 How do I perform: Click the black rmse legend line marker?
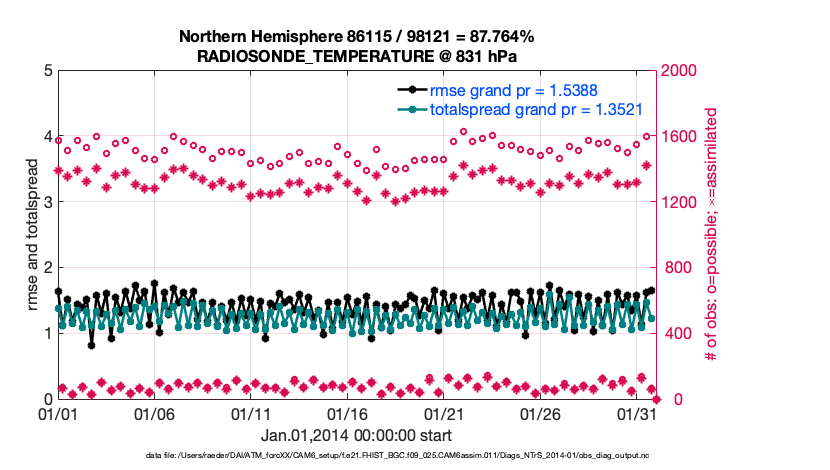[410, 91]
